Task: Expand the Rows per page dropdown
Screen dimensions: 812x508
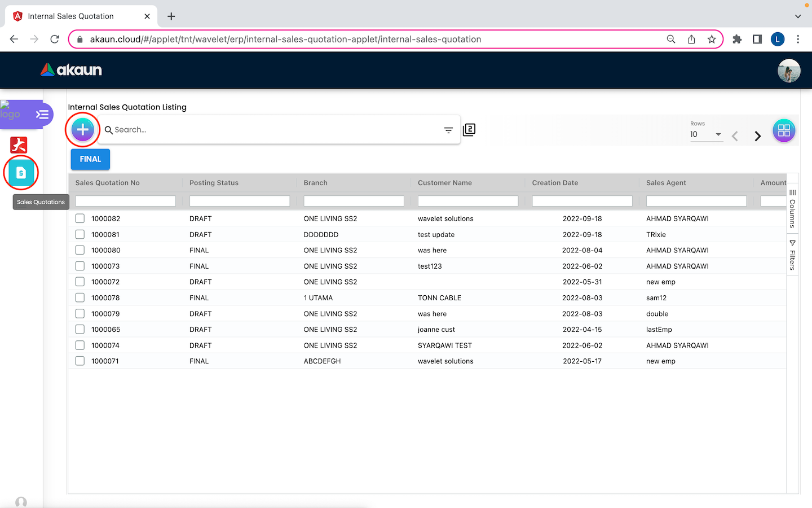Action: click(x=706, y=134)
